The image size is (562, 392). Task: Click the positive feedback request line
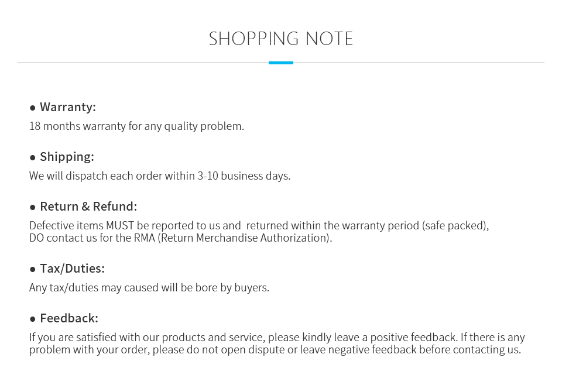(x=277, y=338)
